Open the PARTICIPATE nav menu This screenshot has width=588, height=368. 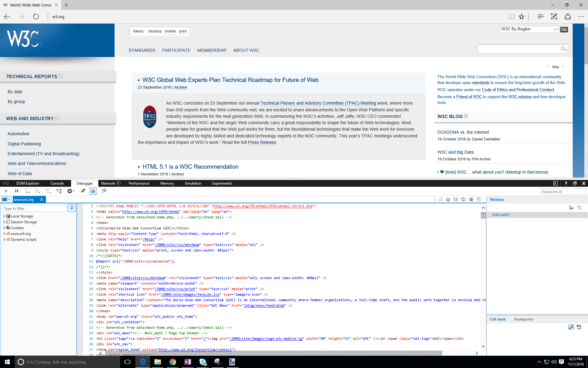[176, 50]
